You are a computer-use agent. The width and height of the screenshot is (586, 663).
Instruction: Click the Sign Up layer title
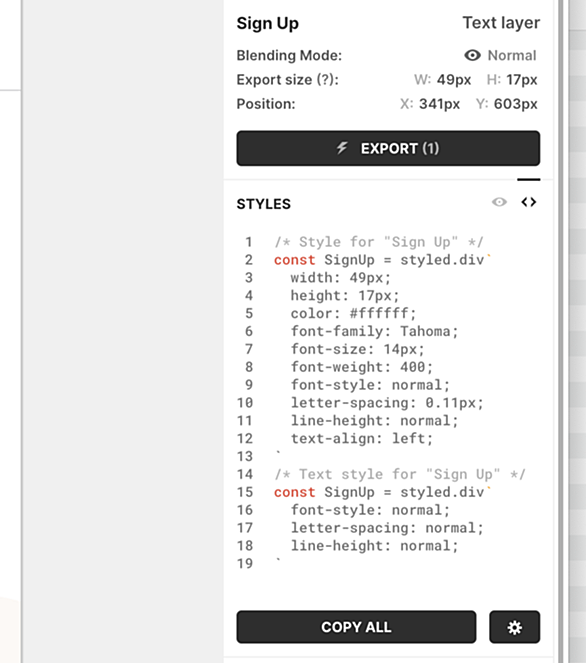point(268,23)
